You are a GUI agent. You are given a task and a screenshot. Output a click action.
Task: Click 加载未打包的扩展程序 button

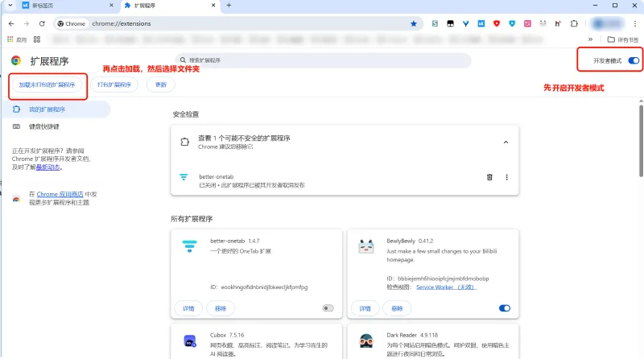pos(47,85)
